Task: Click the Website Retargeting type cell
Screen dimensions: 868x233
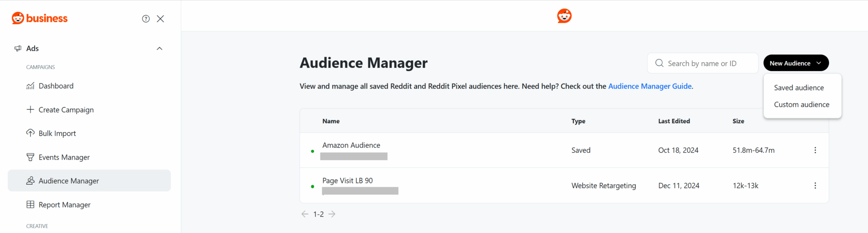Action: point(604,186)
